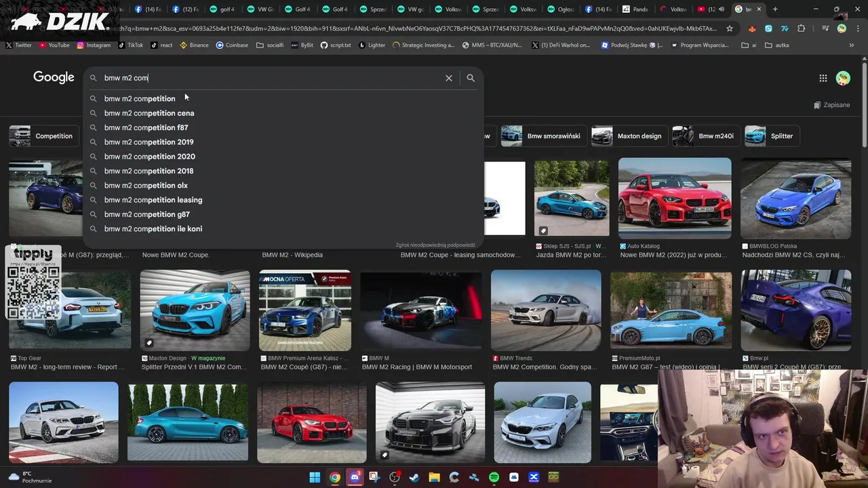Expand the ai bookmark folder

coord(749,45)
